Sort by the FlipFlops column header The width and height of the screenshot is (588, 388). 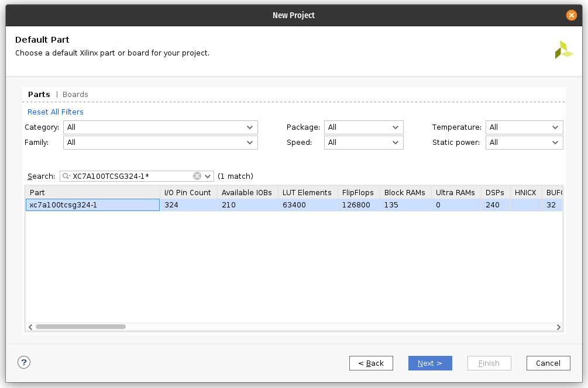(359, 192)
